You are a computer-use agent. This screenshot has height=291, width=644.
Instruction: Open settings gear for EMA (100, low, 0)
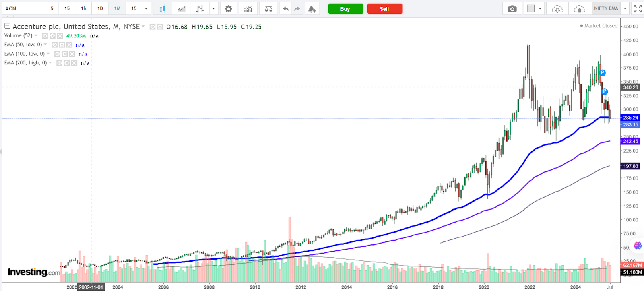pos(65,54)
